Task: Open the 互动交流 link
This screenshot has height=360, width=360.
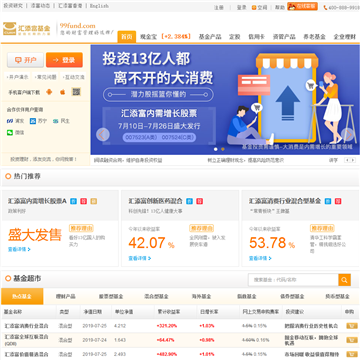Action: point(73,77)
